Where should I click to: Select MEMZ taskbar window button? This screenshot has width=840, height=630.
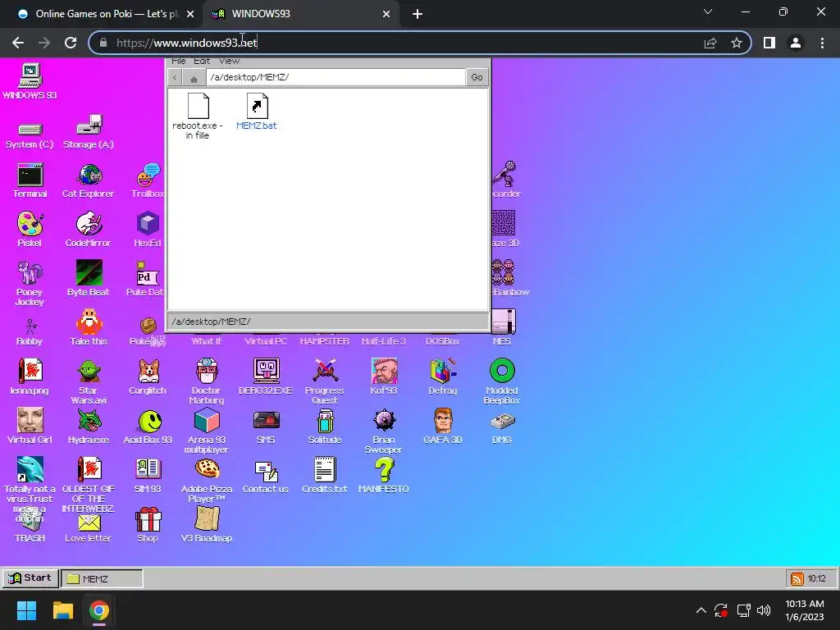point(103,578)
